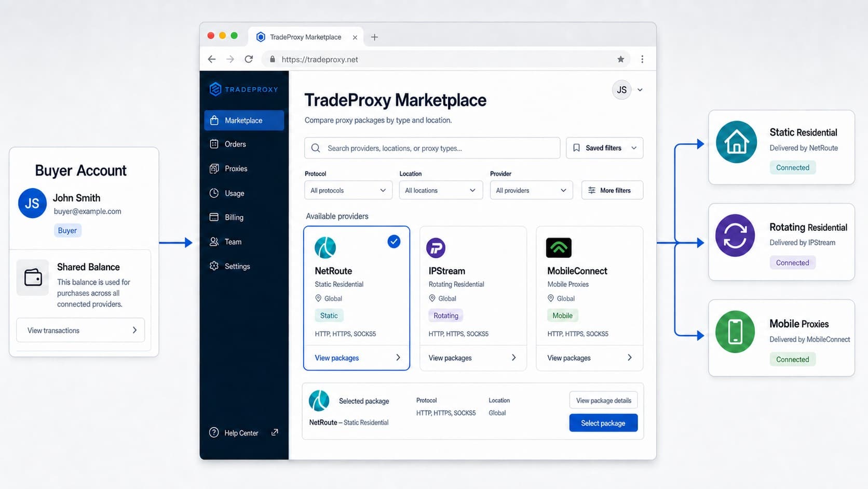Click Connected badge under Rotating Residential

pyautogui.click(x=793, y=262)
